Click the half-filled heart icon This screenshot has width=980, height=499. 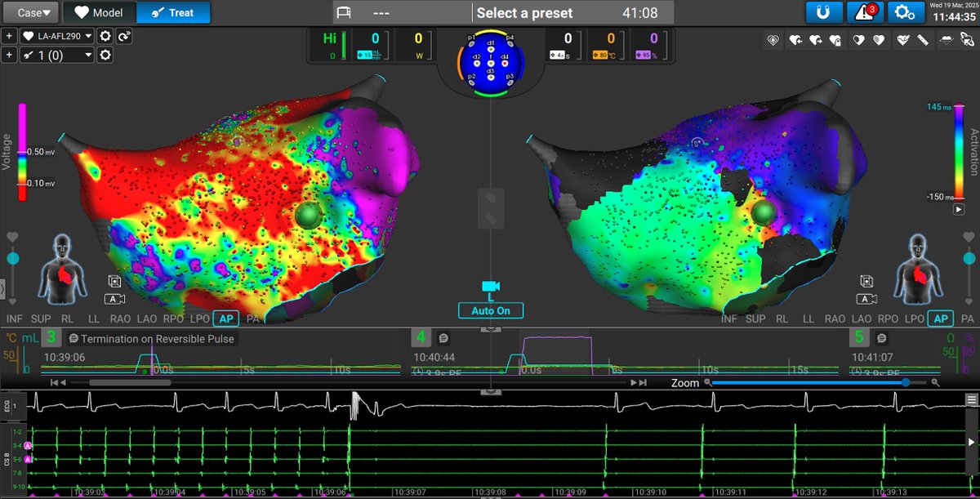(x=859, y=39)
